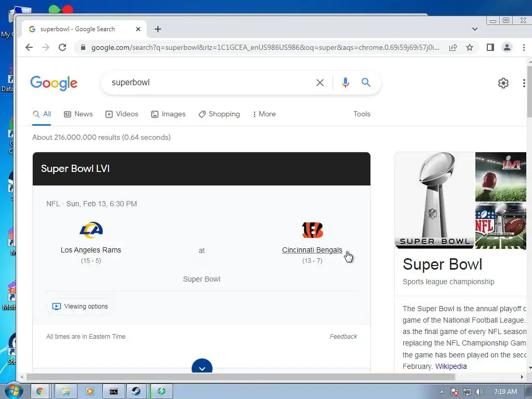Open a new tab with plus button

(158, 29)
